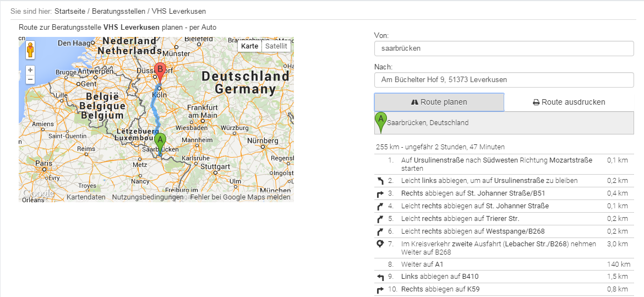Screen dimensions: 644x297
Task: Click the Saarbrücken, Deutschland start row
Action: [504, 122]
